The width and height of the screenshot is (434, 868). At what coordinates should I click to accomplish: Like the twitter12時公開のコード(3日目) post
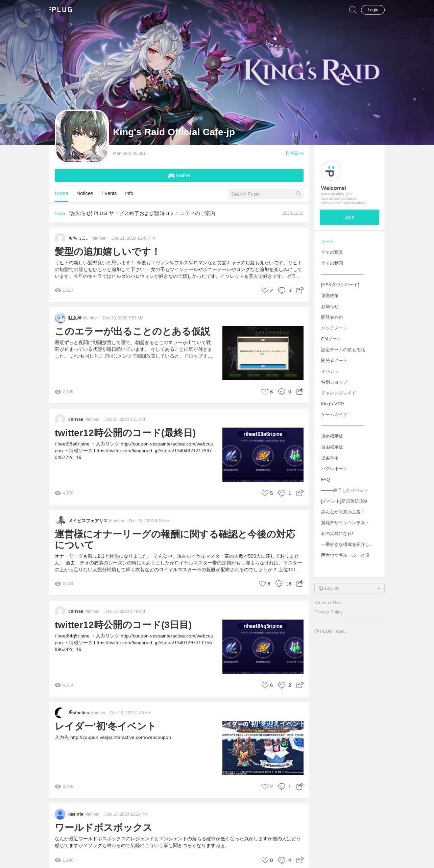[265, 685]
